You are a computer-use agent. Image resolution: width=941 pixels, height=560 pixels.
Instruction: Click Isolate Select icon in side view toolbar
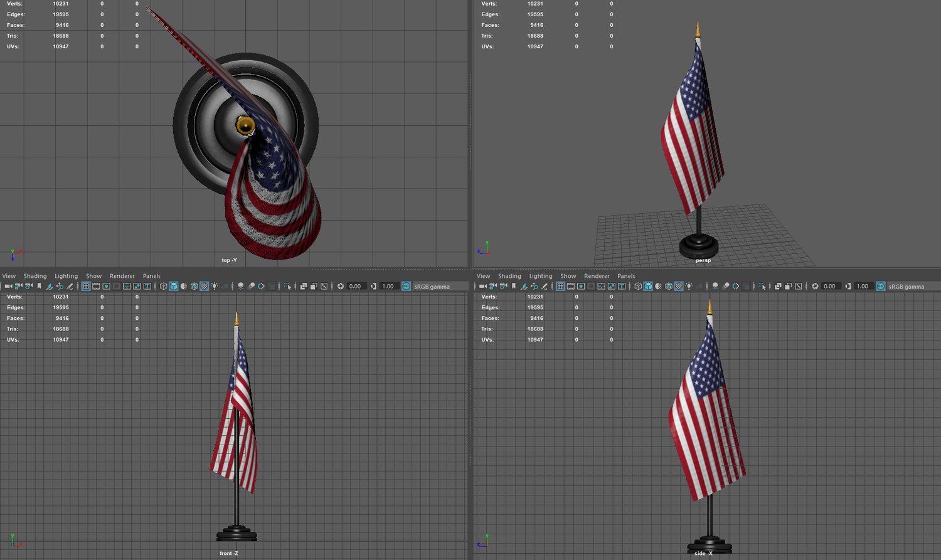click(762, 286)
